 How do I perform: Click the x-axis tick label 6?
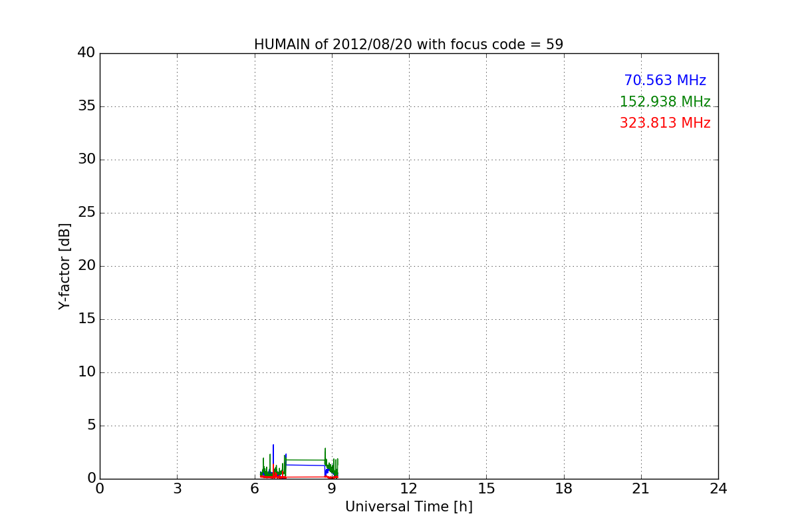254,488
